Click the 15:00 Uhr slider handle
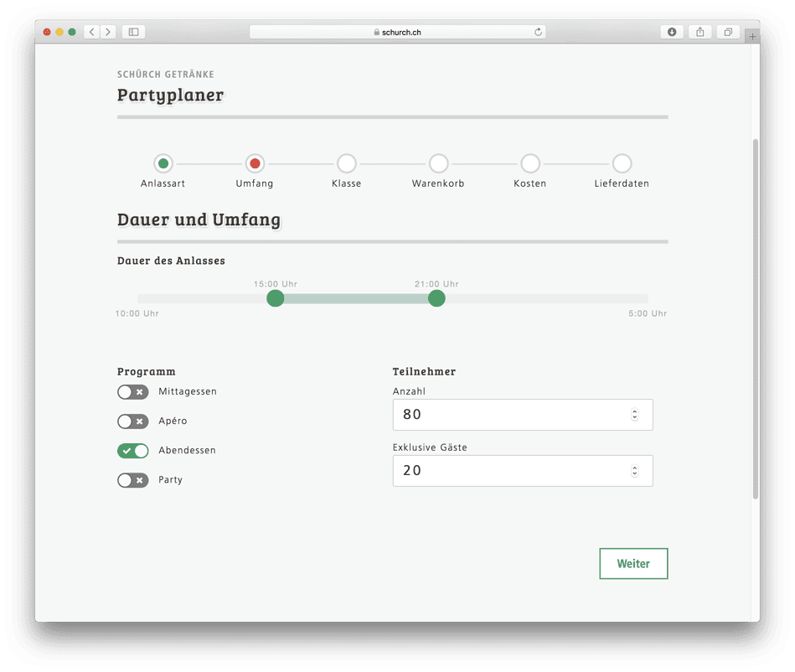This screenshot has height=672, width=795. [275, 298]
